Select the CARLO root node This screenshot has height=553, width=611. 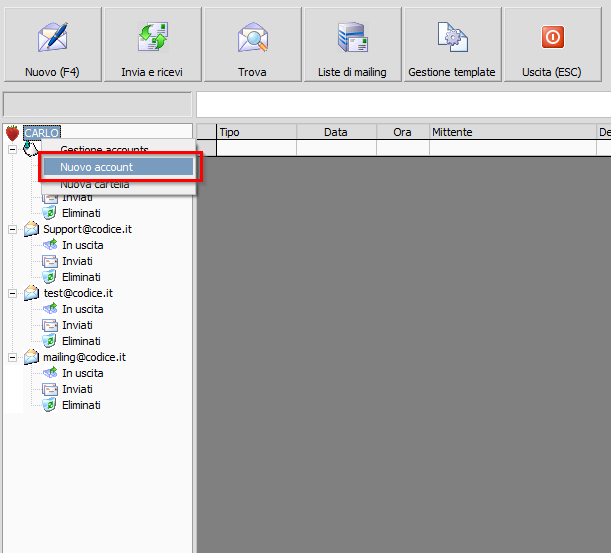pos(42,133)
